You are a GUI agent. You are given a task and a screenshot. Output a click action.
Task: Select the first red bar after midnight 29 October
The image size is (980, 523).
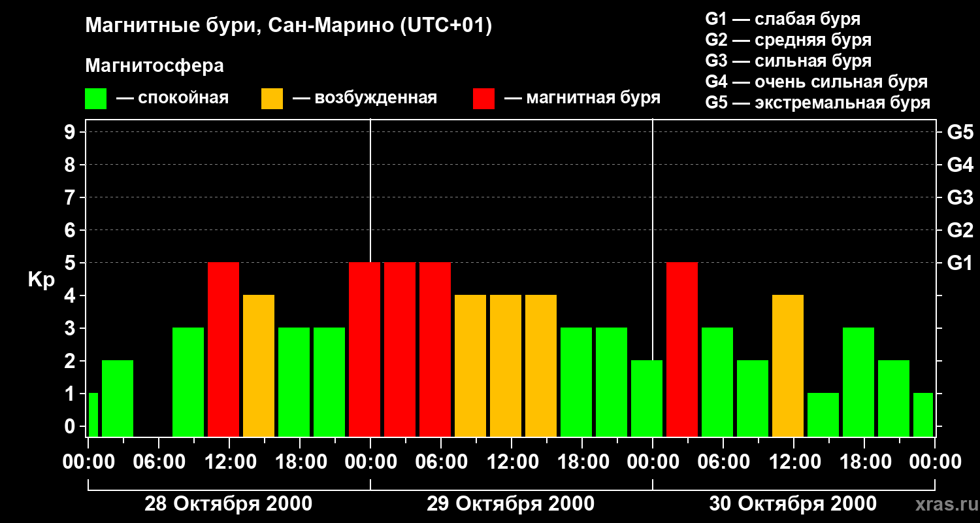400,350
